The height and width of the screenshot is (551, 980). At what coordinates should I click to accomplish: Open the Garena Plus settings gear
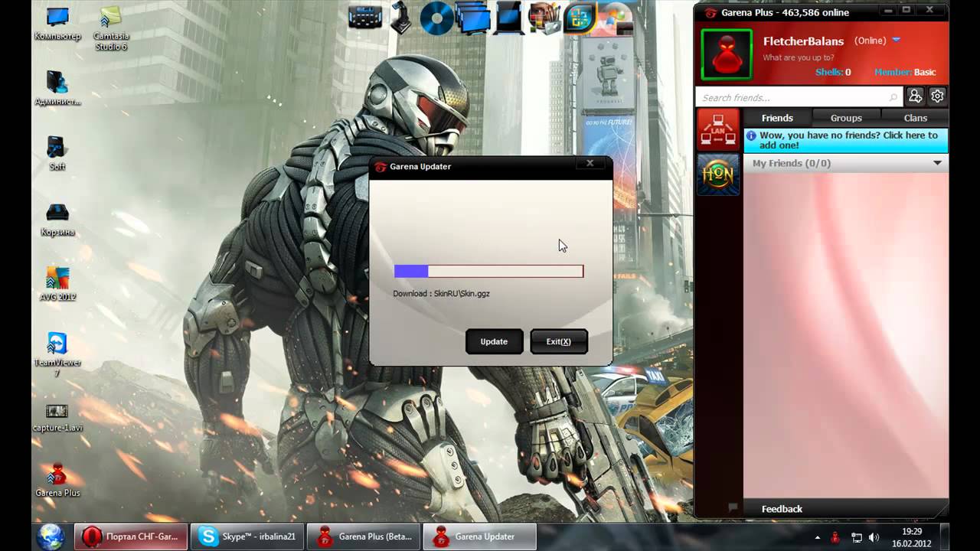tap(937, 96)
